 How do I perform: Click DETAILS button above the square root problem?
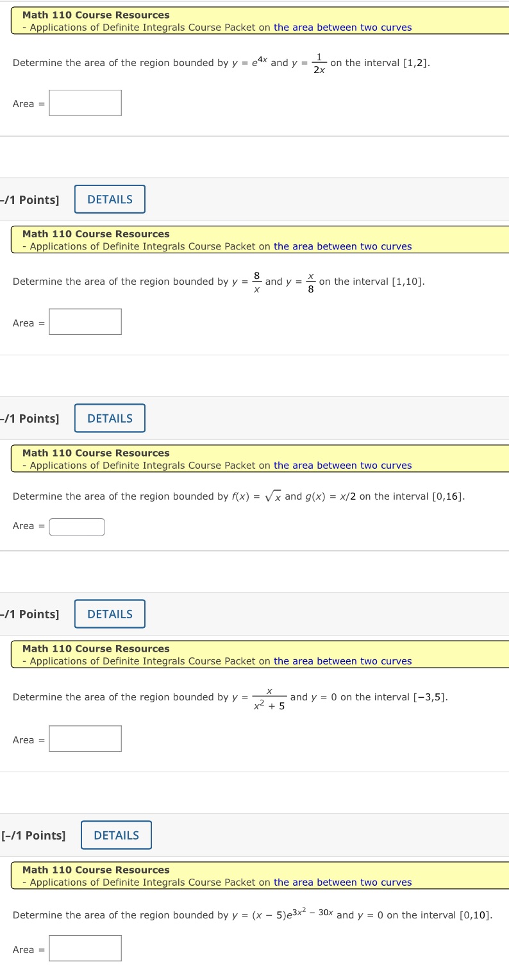click(110, 418)
